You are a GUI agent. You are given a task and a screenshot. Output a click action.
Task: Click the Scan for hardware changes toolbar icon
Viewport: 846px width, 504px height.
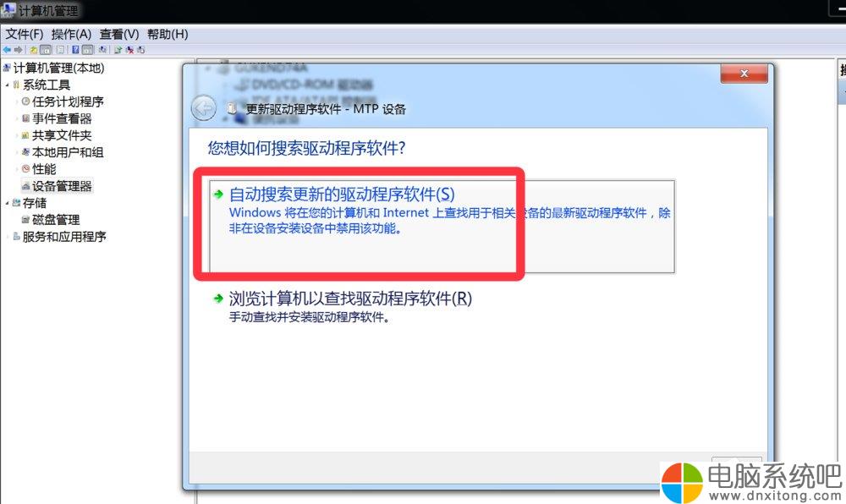pos(102,50)
